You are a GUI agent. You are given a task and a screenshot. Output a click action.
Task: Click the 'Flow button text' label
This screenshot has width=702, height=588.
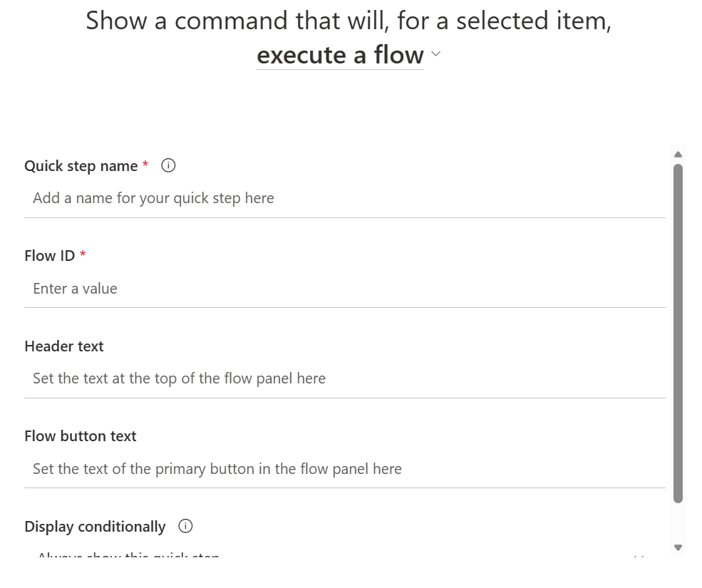80,436
